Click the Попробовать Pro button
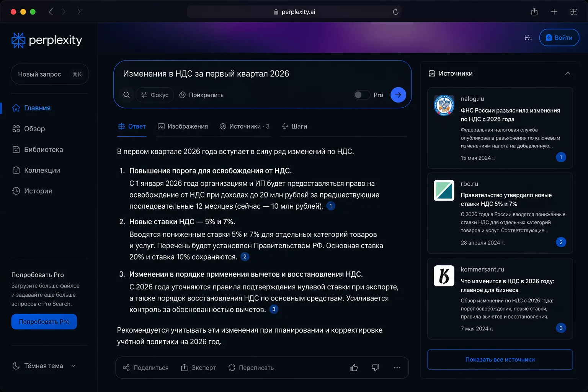 (x=44, y=322)
